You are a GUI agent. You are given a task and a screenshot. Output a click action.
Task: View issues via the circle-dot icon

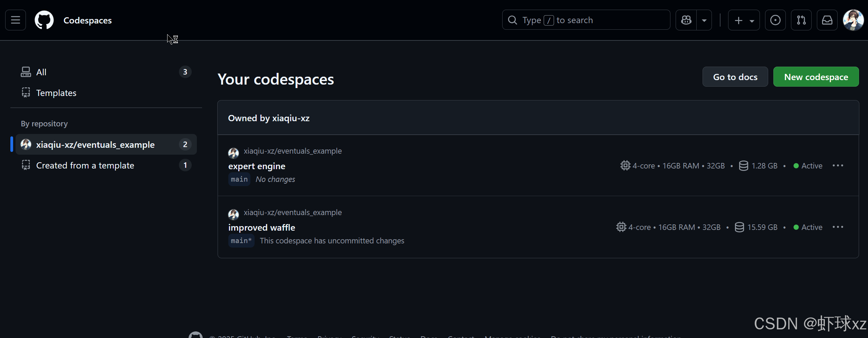point(775,20)
